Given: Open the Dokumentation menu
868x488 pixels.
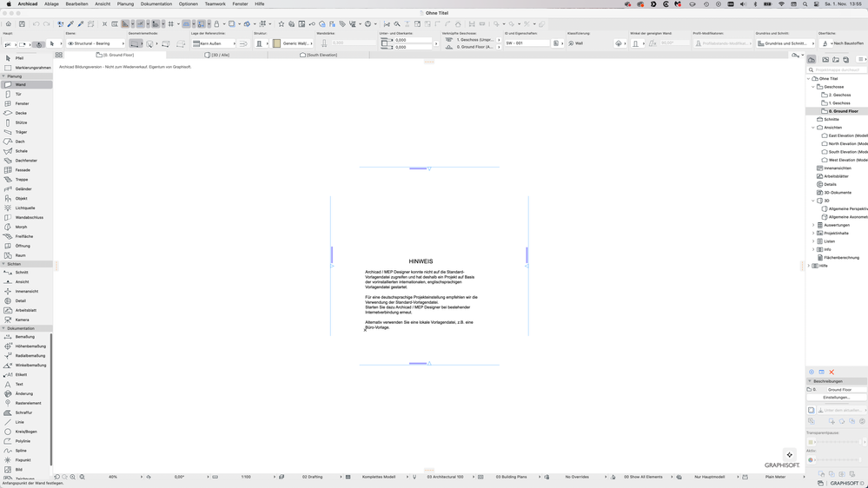Looking at the screenshot, I should pyautogui.click(x=156, y=3).
